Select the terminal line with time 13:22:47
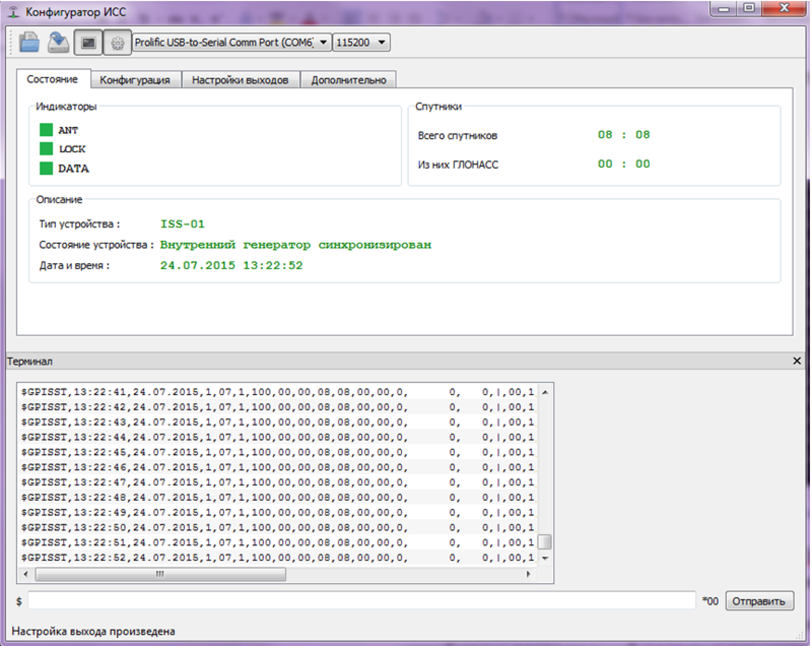Viewport: 812px width, 646px height. tap(278, 482)
